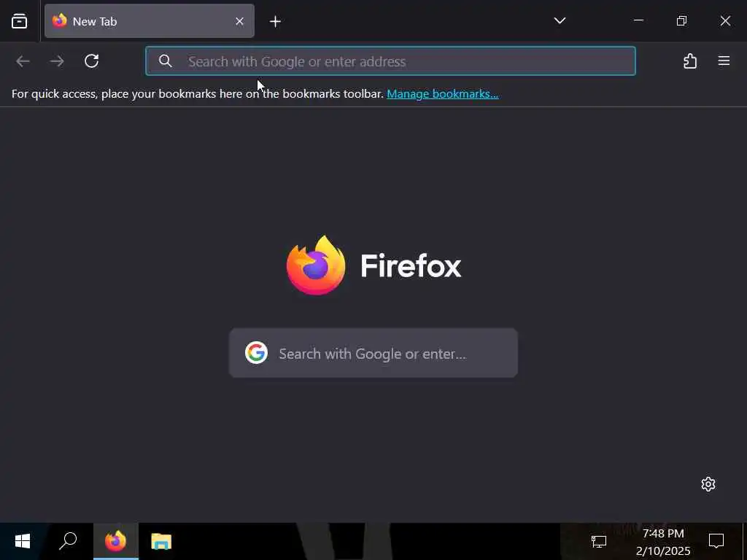Go back one page
This screenshot has width=747, height=560.
[23, 61]
